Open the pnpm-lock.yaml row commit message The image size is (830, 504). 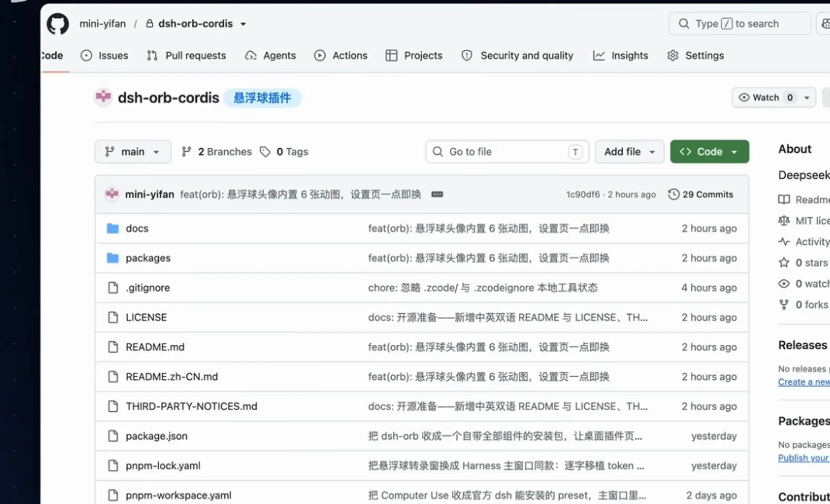click(506, 466)
